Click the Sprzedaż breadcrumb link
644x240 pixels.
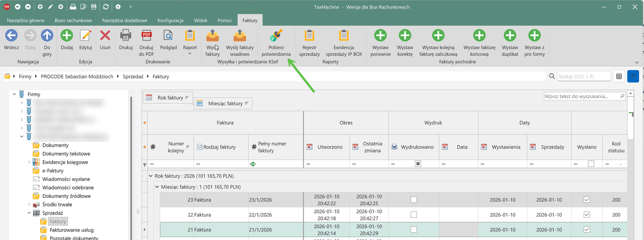(x=133, y=76)
